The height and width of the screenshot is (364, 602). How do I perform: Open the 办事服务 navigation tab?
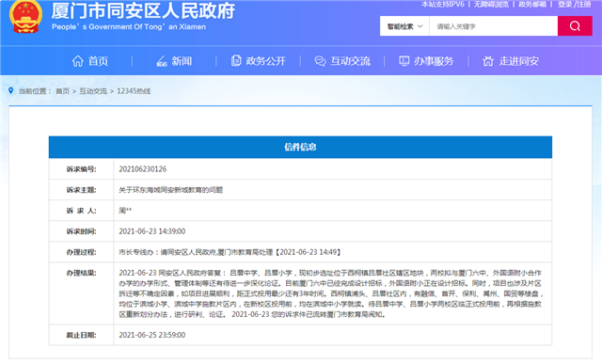[x=434, y=60]
